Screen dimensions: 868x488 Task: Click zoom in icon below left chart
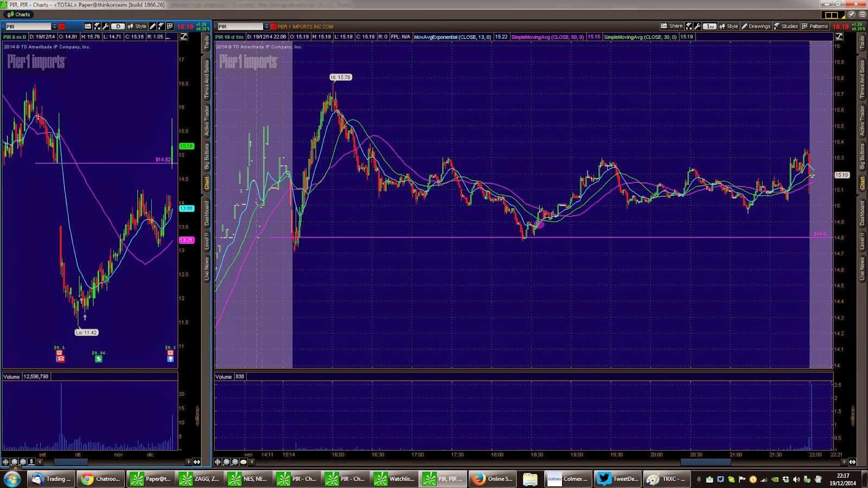pos(14,462)
